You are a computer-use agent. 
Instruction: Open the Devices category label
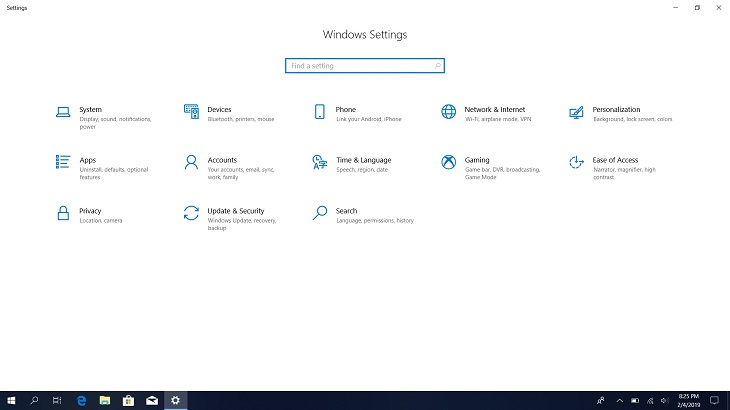point(219,109)
